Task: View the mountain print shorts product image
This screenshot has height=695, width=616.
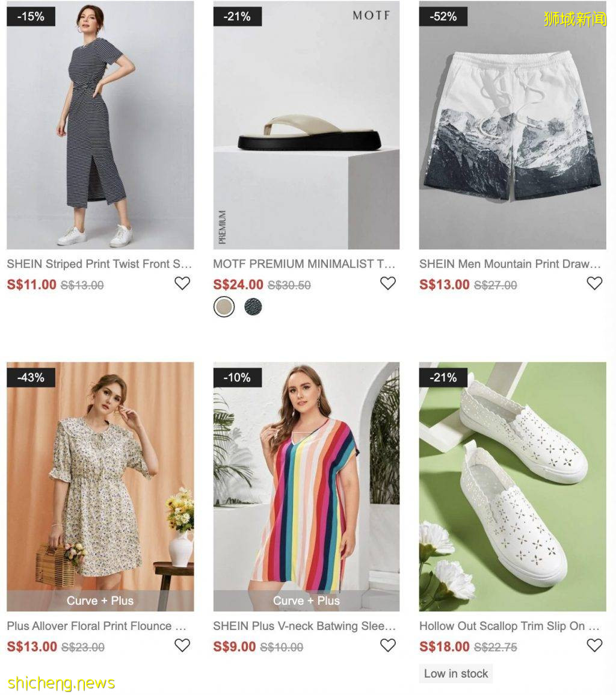Action: [513, 125]
